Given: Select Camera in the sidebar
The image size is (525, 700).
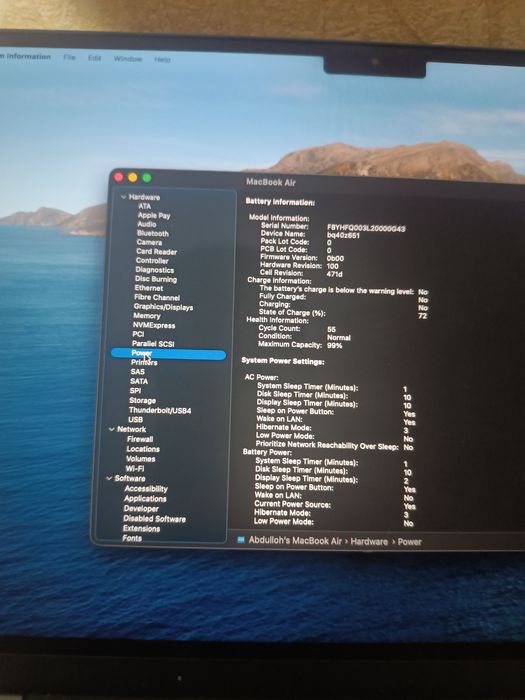Looking at the screenshot, I should coord(149,242).
